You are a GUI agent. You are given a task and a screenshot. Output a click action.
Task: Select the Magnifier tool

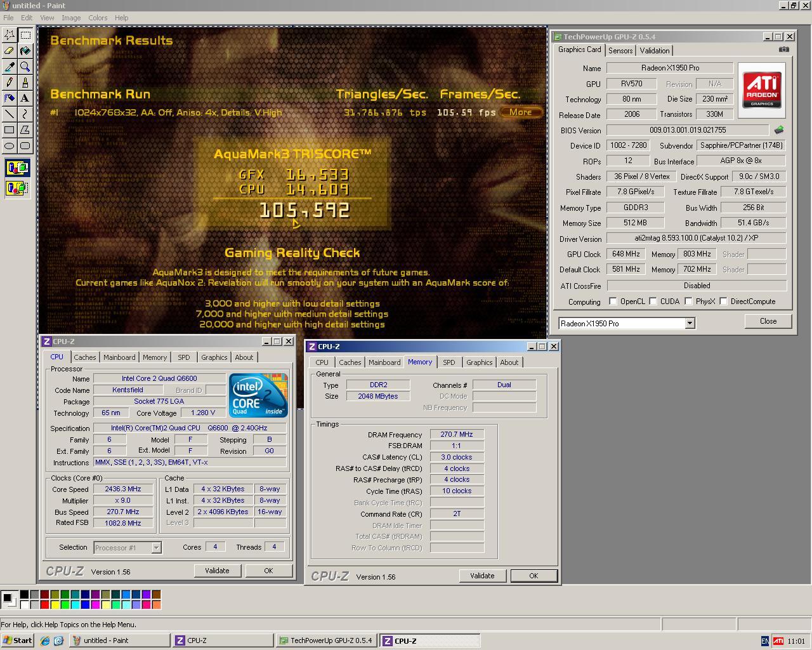[x=25, y=67]
